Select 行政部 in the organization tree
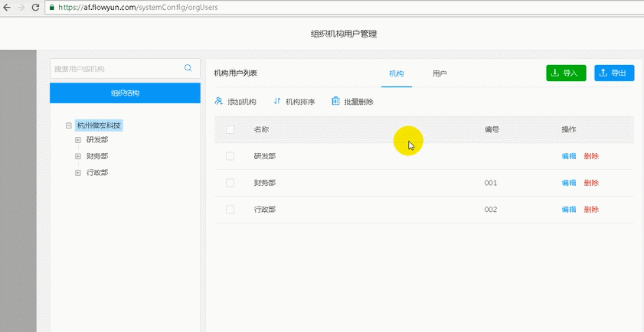The height and width of the screenshot is (332, 644). pyautogui.click(x=97, y=173)
